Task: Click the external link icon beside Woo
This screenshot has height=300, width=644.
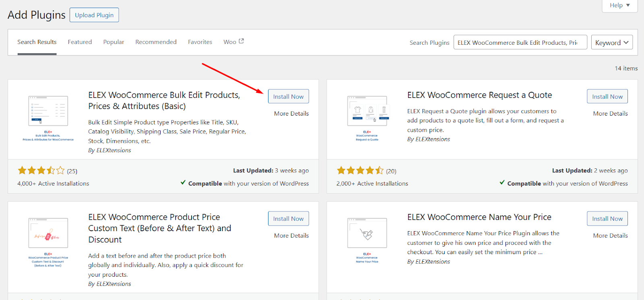Action: [241, 41]
